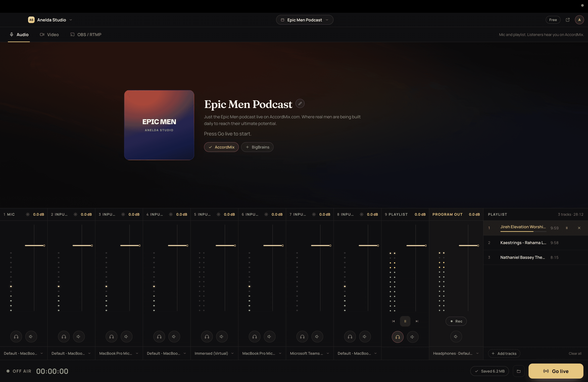The width and height of the screenshot is (588, 382).
Task: Toggle headphone monitor on channel 2
Action: (x=64, y=337)
